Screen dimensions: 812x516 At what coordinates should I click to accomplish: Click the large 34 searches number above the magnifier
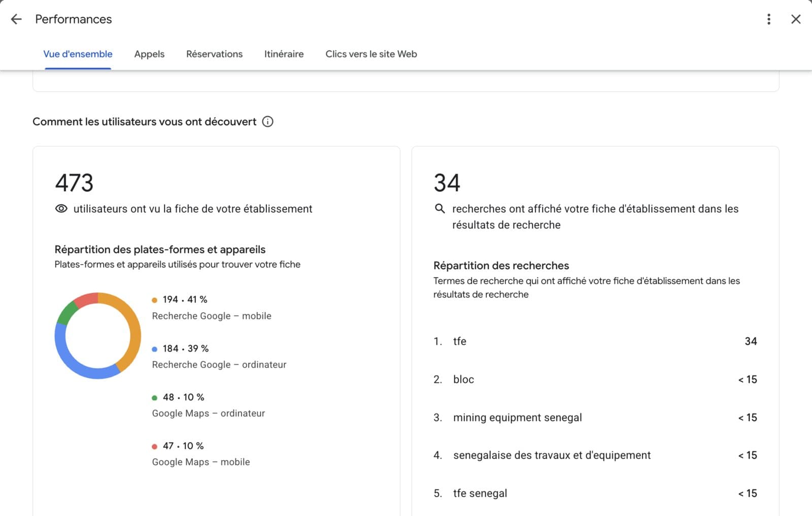(447, 183)
